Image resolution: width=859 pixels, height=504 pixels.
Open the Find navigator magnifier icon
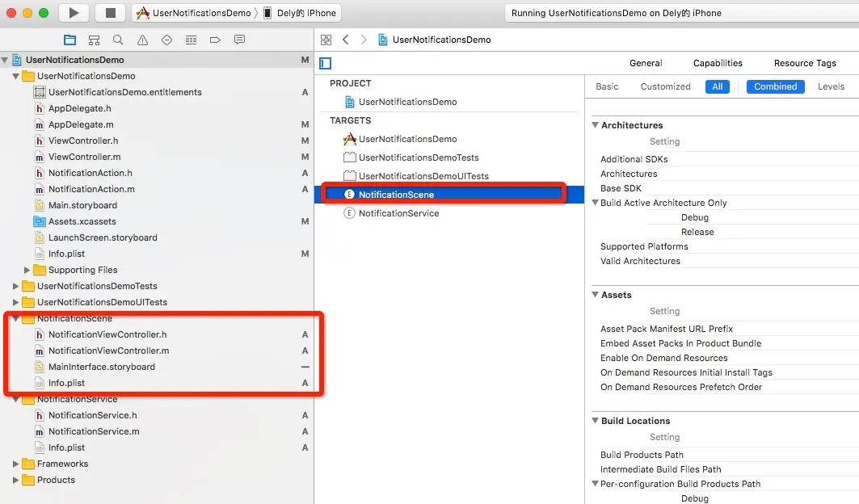point(118,40)
